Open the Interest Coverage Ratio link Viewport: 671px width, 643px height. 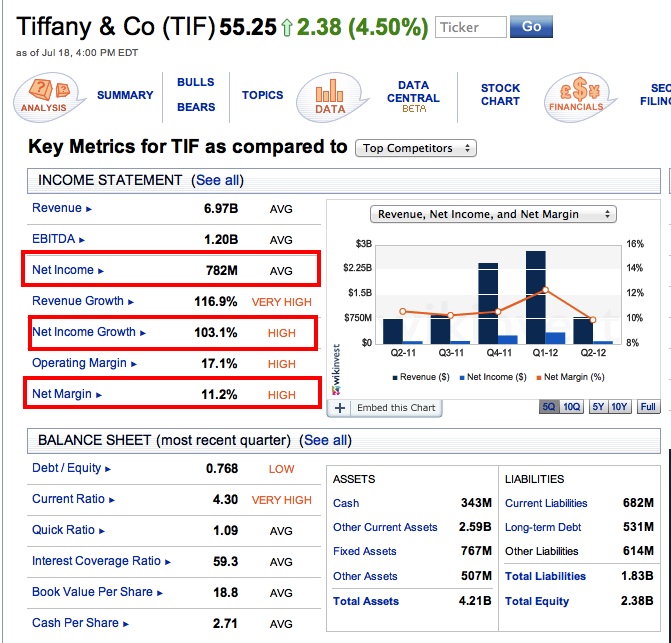96,561
